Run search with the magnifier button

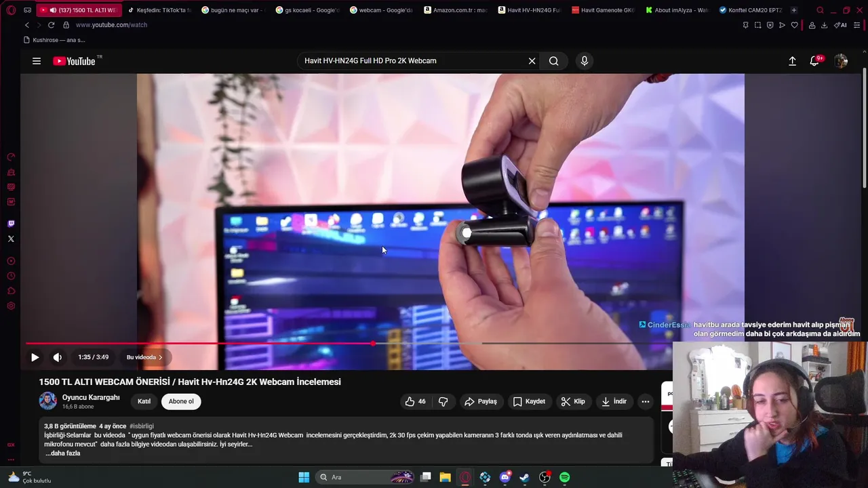tap(554, 61)
